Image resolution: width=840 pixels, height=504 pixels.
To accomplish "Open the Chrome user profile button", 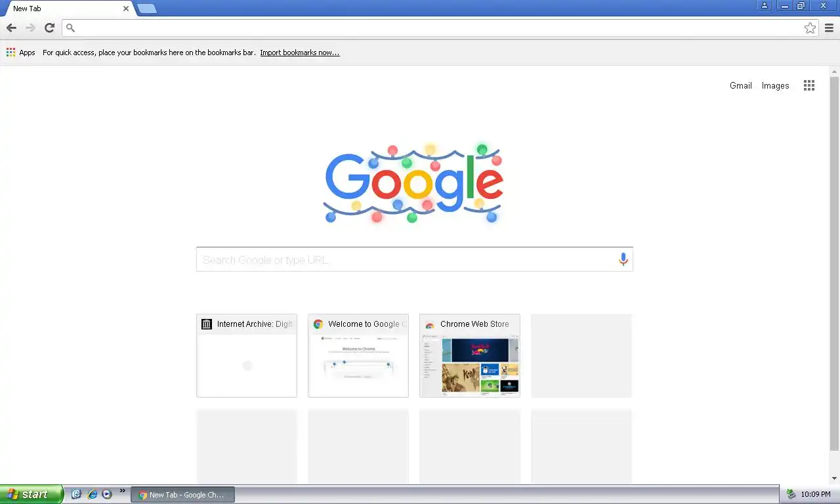I will coord(765,6).
